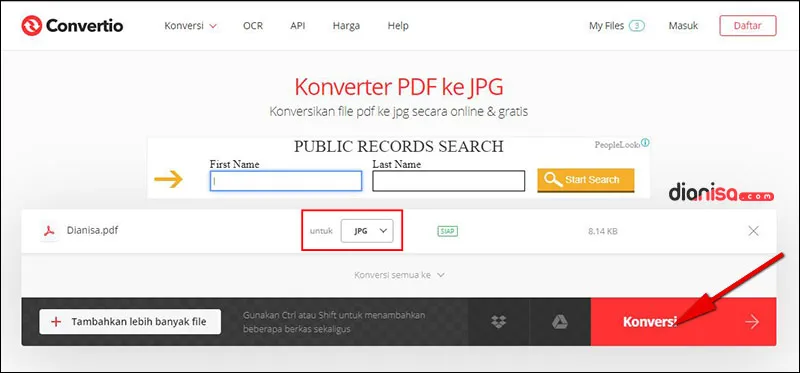Go to the OCR page
The height and width of the screenshot is (373, 800).
tap(253, 26)
